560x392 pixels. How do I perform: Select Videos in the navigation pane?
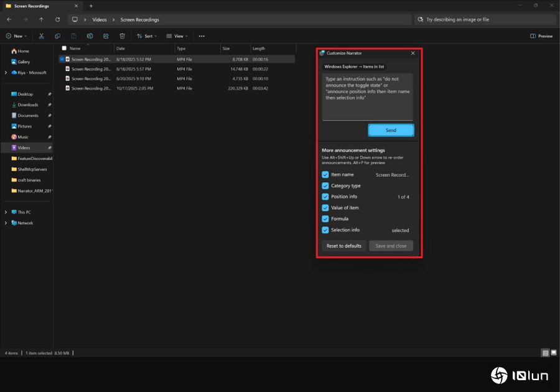pyautogui.click(x=24, y=147)
